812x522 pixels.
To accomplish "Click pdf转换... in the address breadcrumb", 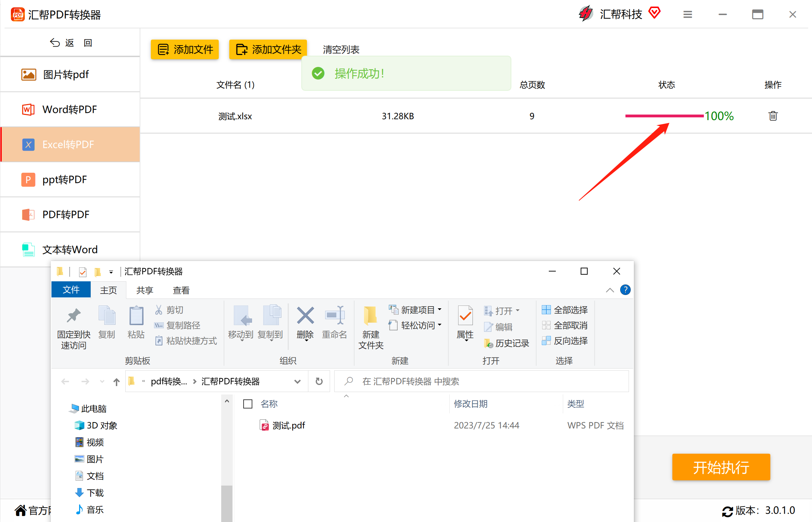I will [169, 382].
